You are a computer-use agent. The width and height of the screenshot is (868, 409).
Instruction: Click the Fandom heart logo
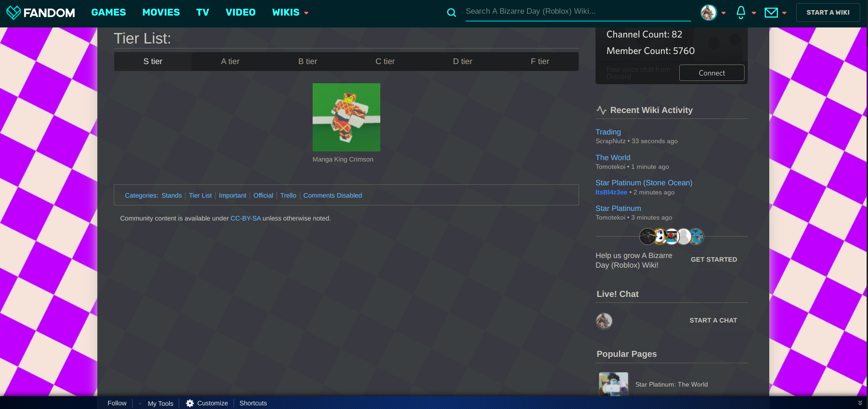pos(14,12)
